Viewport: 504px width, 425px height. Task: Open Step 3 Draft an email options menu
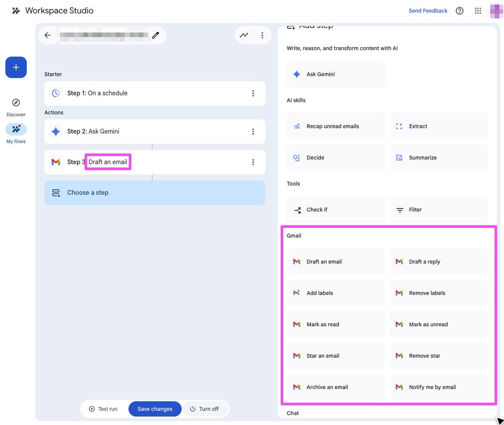[253, 162]
